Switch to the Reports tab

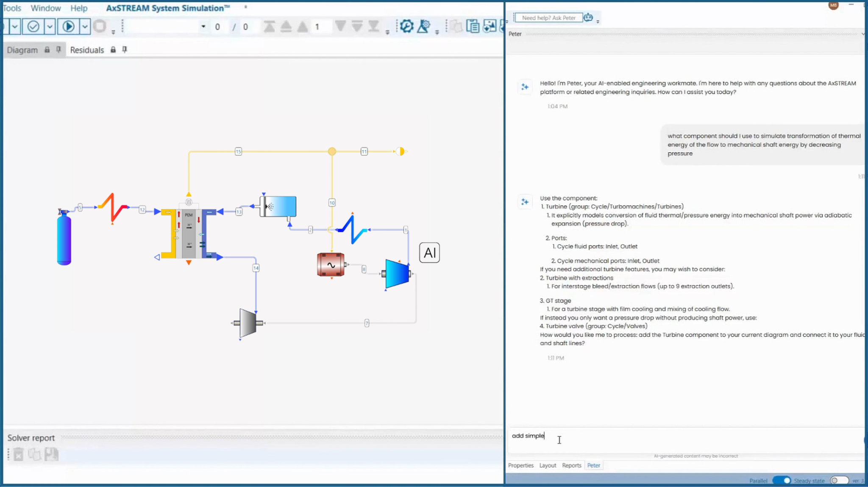click(x=572, y=465)
